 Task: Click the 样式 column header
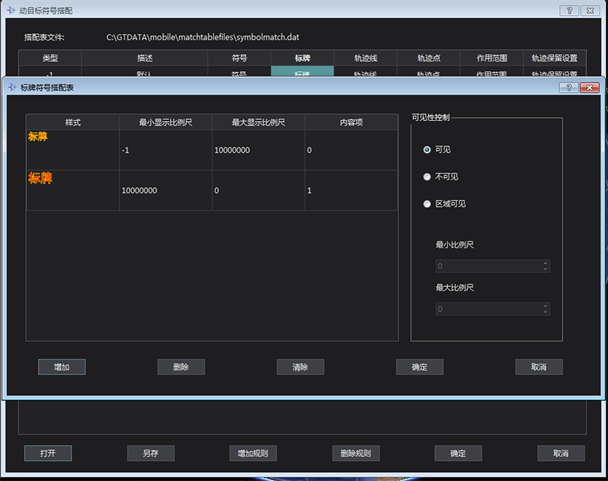(72, 122)
